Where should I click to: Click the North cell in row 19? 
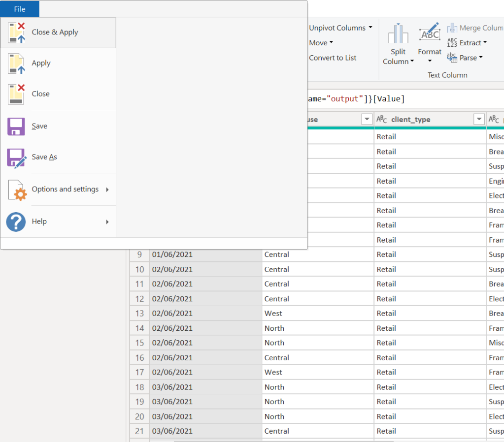[x=318, y=402]
